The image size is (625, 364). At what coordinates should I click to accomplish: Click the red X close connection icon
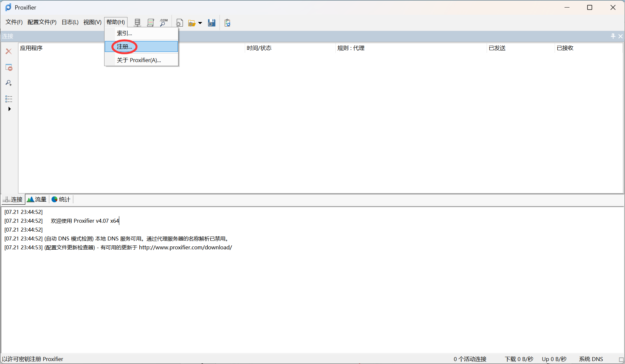pyautogui.click(x=9, y=51)
